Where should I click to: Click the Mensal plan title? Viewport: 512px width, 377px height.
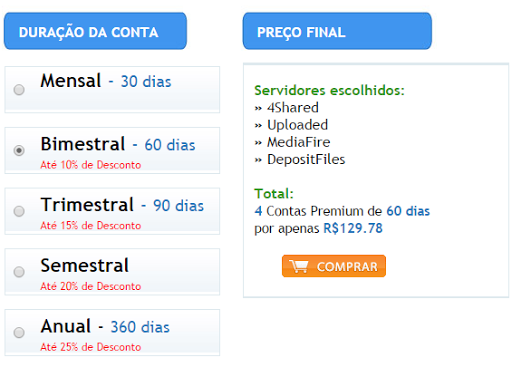[x=71, y=81]
